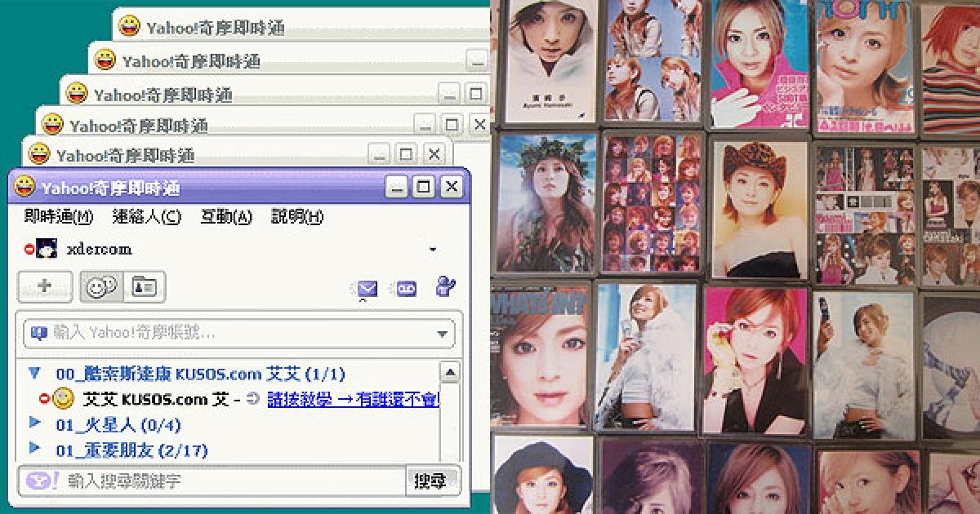This screenshot has height=514, width=980.
Task: Click the blue background portrait photo
Action: pos(759,64)
